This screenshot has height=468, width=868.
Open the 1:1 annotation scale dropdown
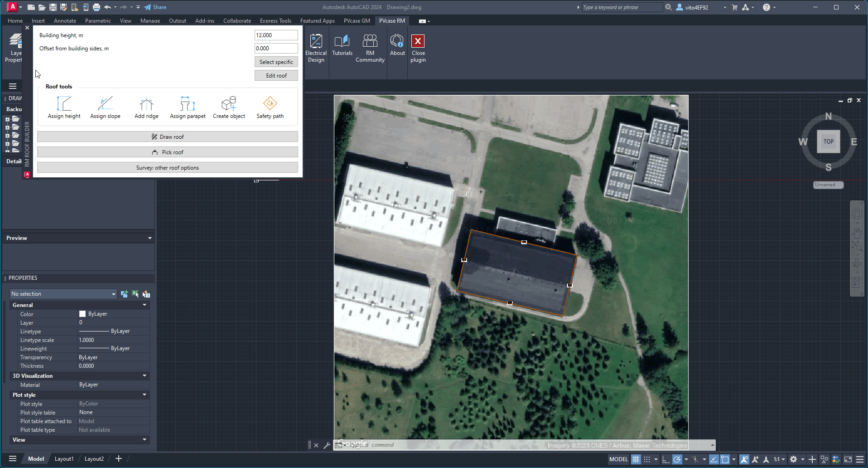779,459
